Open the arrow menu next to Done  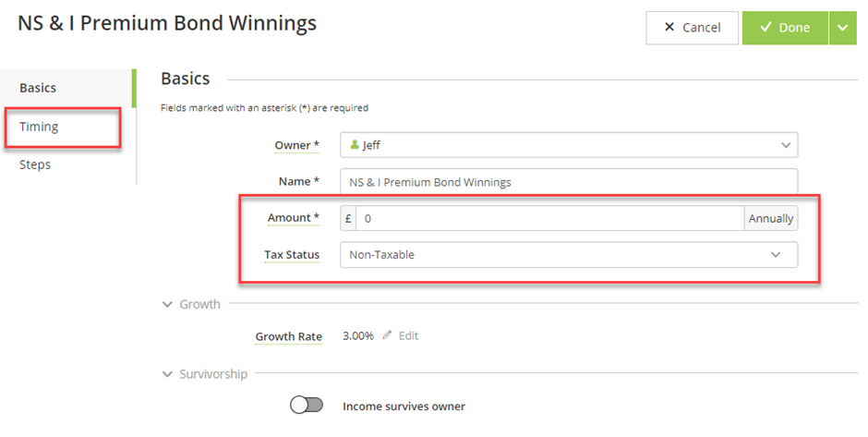[x=842, y=28]
